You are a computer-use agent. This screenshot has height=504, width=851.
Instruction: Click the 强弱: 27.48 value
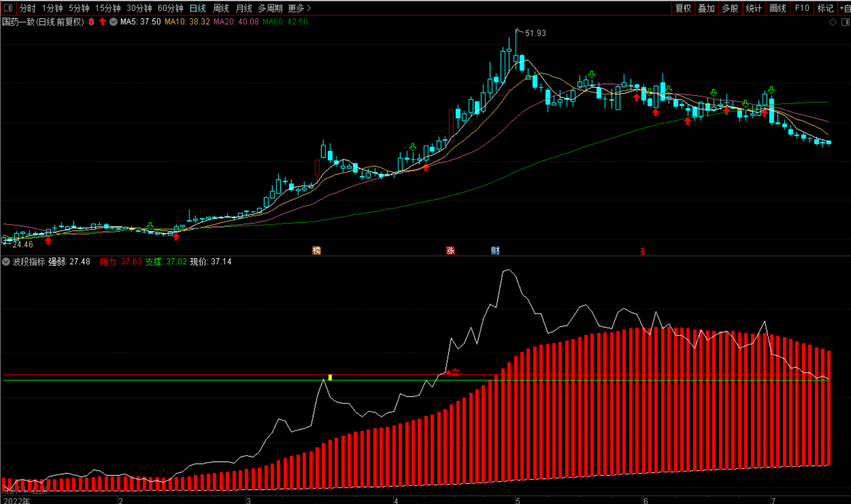click(x=69, y=262)
